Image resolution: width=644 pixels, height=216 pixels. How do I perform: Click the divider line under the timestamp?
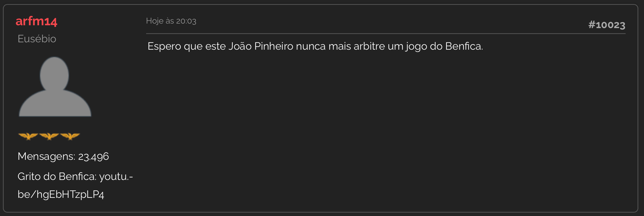click(x=386, y=33)
